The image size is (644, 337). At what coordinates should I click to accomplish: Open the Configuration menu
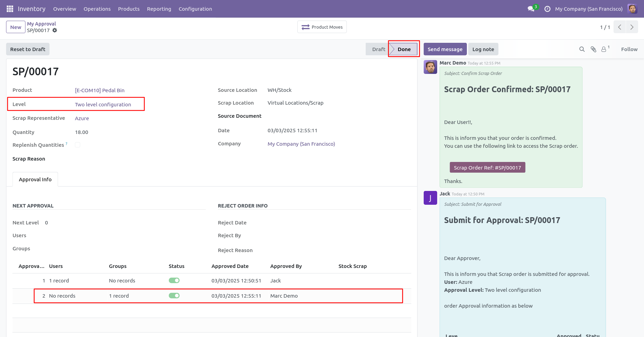pyautogui.click(x=195, y=9)
